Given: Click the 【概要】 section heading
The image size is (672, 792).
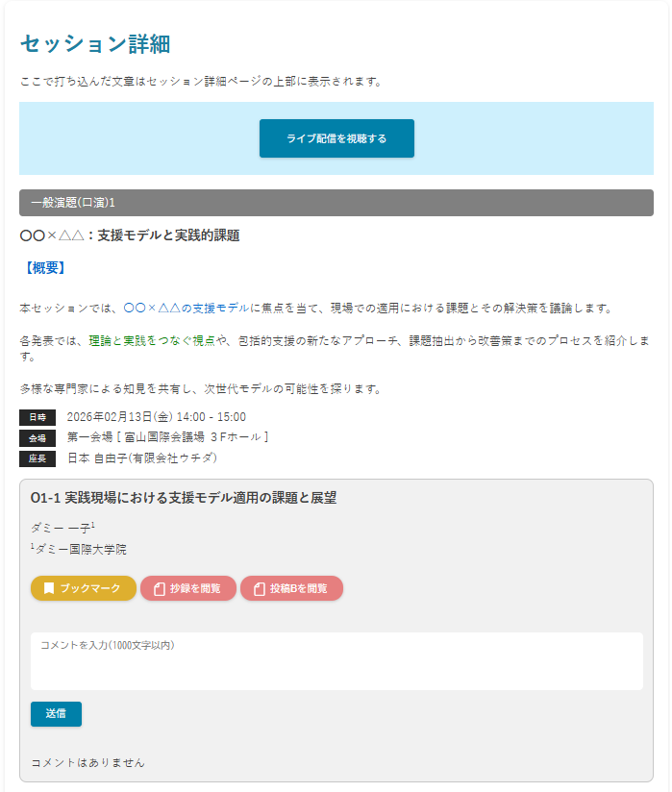Looking at the screenshot, I should coord(42,267).
